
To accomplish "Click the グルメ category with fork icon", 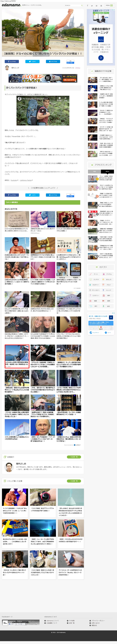I will point(107,285).
